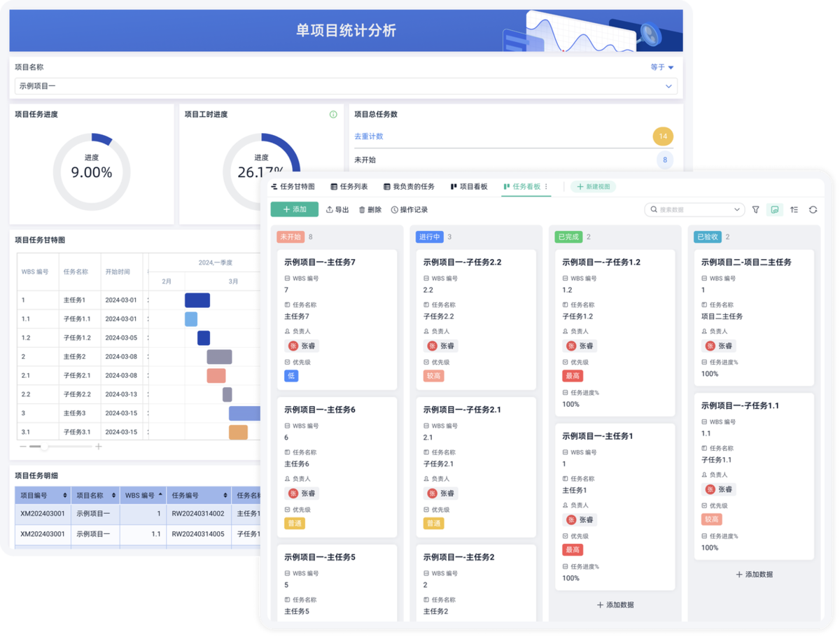This screenshot has width=840, height=637.
Task: Click 张睿 avatar on the 主任务6 card
Action: point(293,493)
